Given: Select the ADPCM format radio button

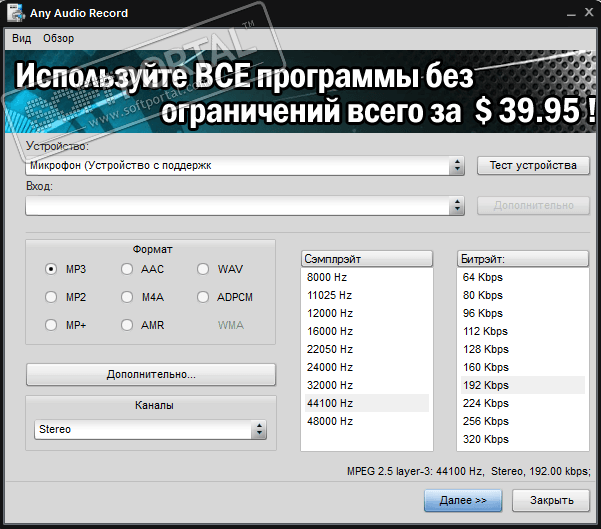Looking at the screenshot, I should 203,297.
